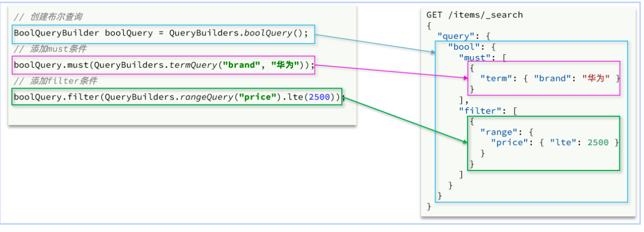The image size is (644, 232).
Task: Select the BoolQueryBuilder declaration code line
Action: coord(161,33)
